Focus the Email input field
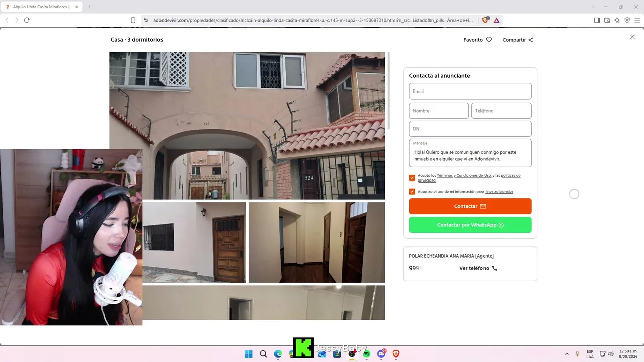644x362 pixels. click(x=470, y=91)
